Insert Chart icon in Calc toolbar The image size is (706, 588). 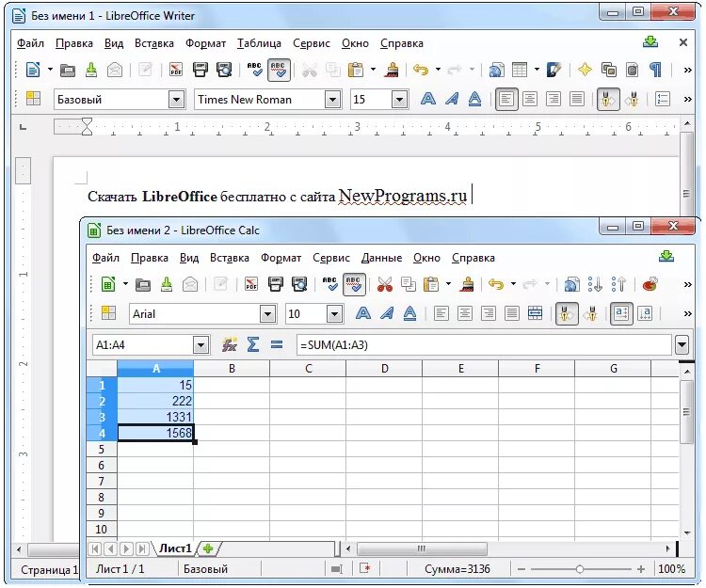point(650,284)
